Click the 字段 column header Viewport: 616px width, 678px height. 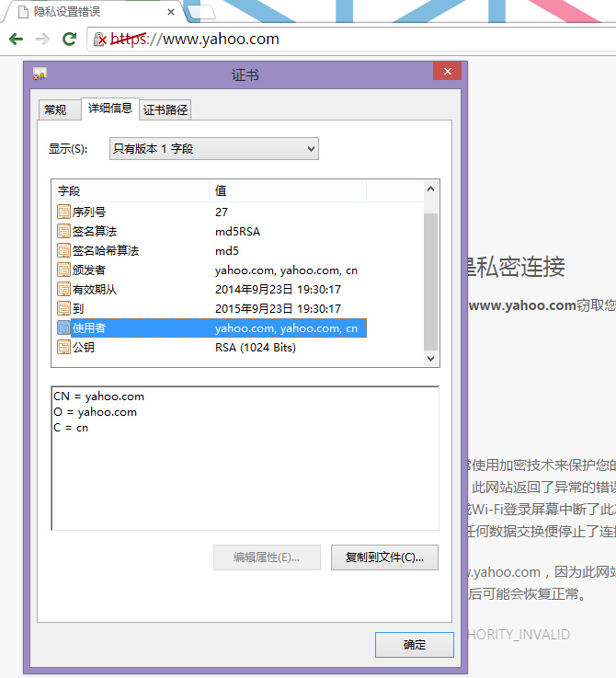point(131,190)
